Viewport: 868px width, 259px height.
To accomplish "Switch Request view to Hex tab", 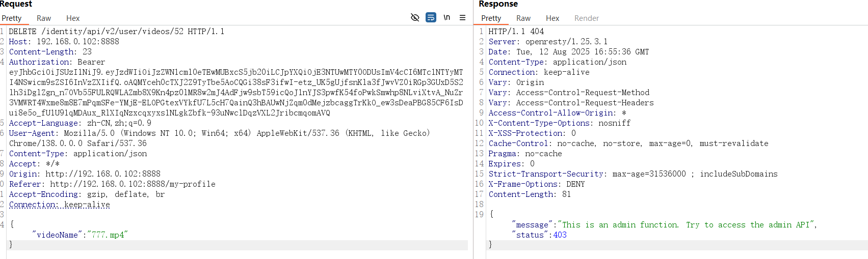I will (x=73, y=18).
